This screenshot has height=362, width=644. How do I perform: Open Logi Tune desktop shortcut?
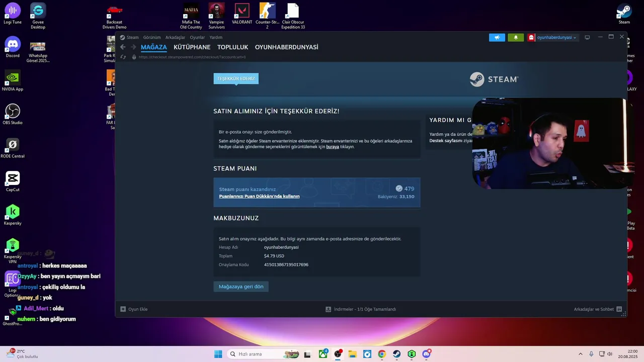pyautogui.click(x=13, y=14)
